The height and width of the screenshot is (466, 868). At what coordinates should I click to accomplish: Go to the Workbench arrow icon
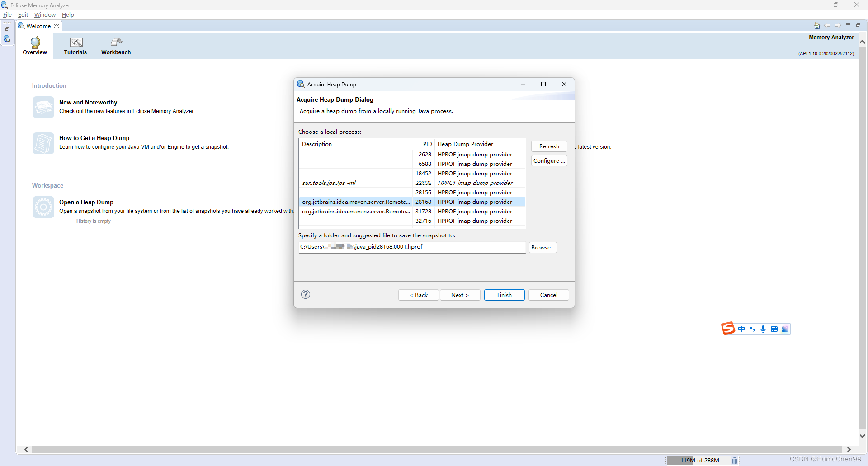(x=117, y=42)
